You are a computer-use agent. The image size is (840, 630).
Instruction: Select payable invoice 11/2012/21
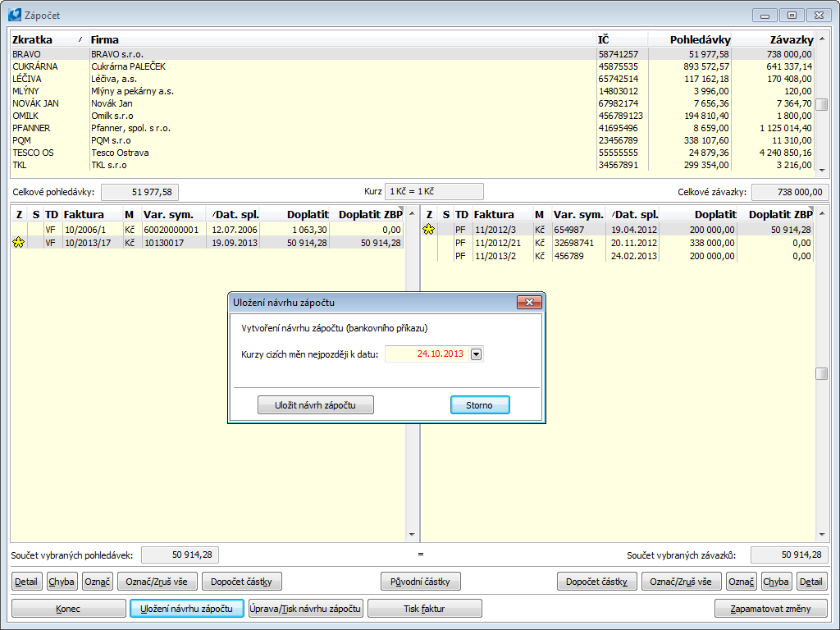pos(618,243)
